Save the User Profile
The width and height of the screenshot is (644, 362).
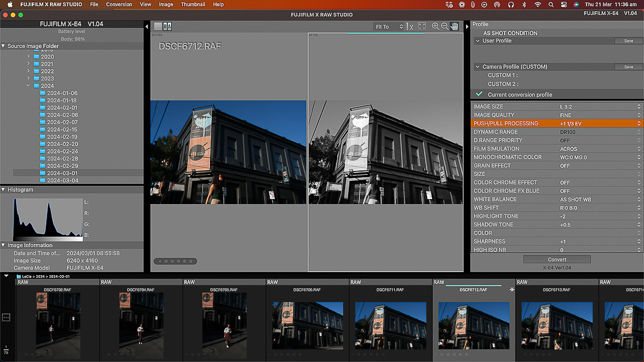628,41
